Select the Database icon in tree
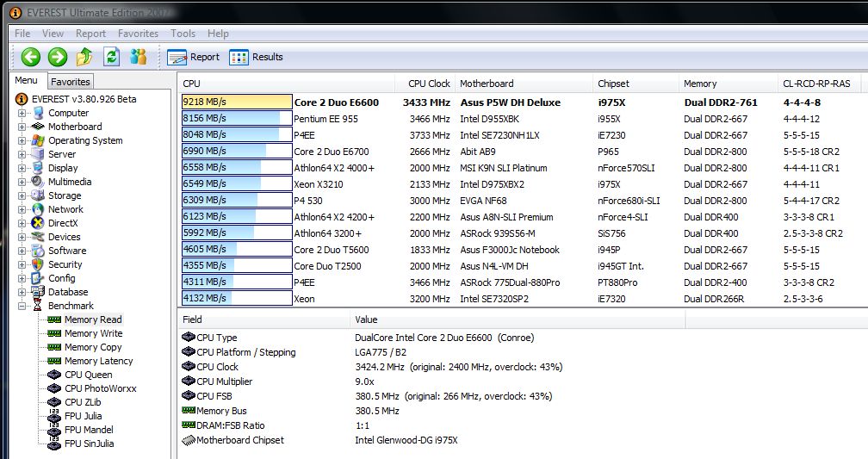Viewport: 868px width, 459px height. tap(38, 292)
